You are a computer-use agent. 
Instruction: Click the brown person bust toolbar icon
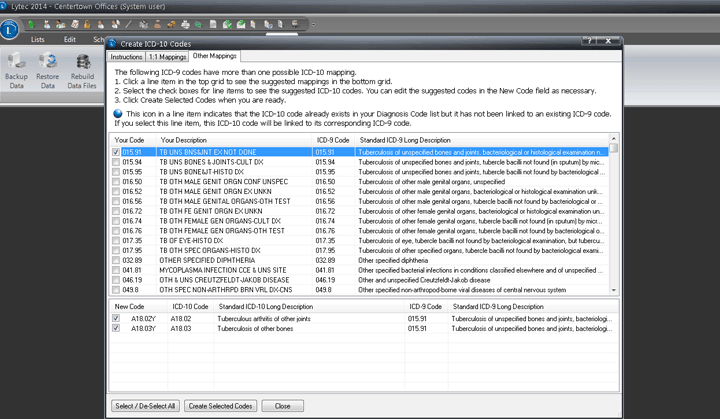click(158, 24)
